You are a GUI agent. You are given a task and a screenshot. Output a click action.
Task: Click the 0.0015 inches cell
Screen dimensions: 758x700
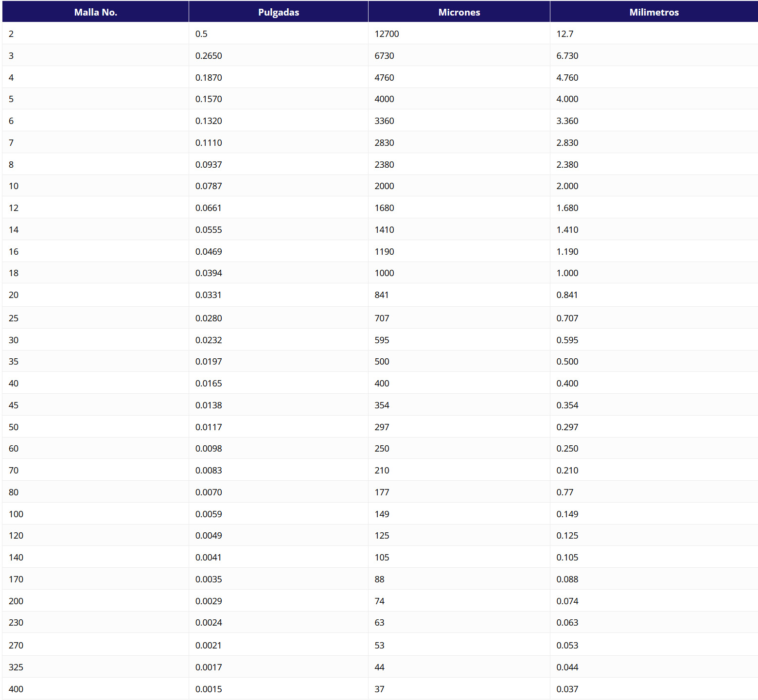[209, 689]
